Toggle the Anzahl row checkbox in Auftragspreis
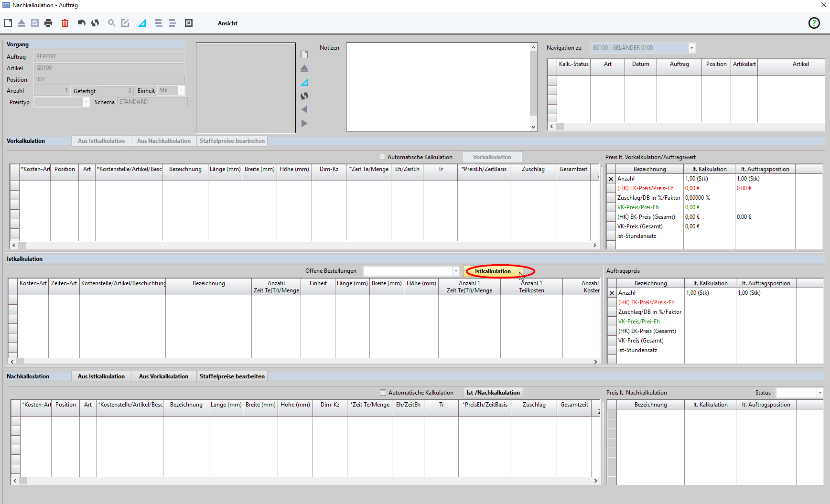 [x=612, y=293]
